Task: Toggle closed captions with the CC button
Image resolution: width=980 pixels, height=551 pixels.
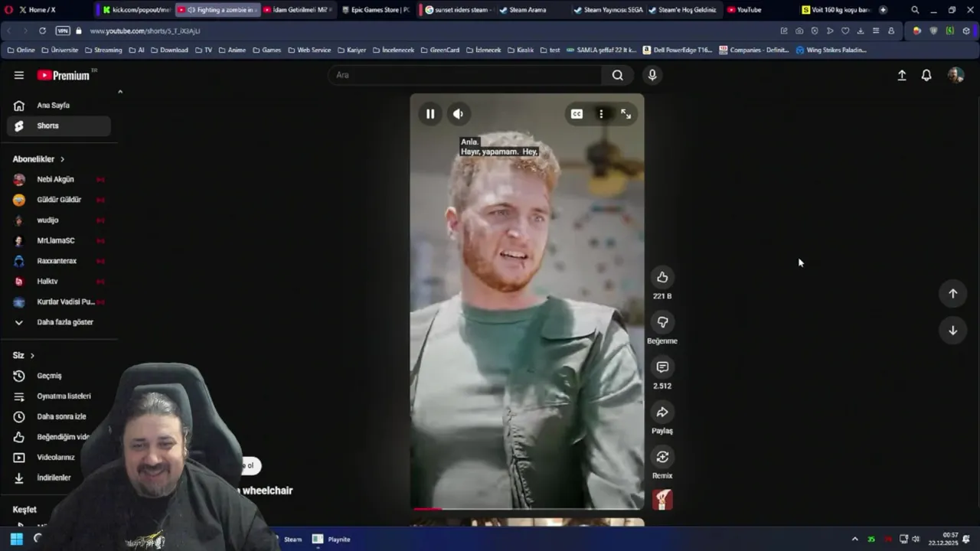Action: point(577,114)
